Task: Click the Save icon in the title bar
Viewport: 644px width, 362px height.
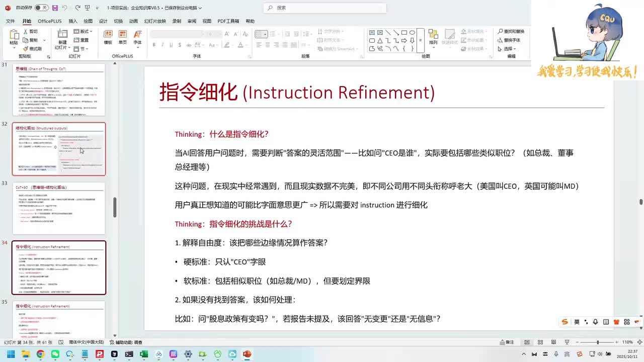Action: point(55,8)
